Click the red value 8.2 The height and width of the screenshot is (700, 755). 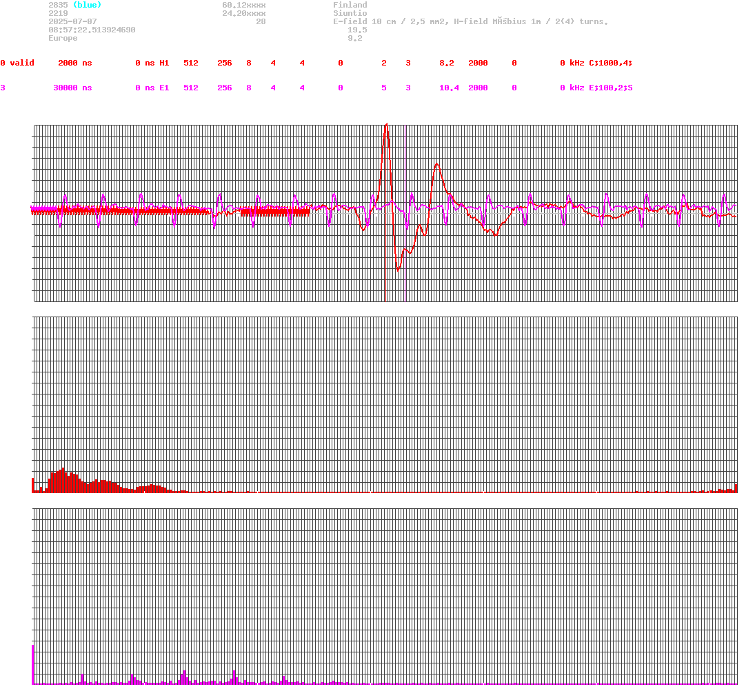click(x=446, y=63)
